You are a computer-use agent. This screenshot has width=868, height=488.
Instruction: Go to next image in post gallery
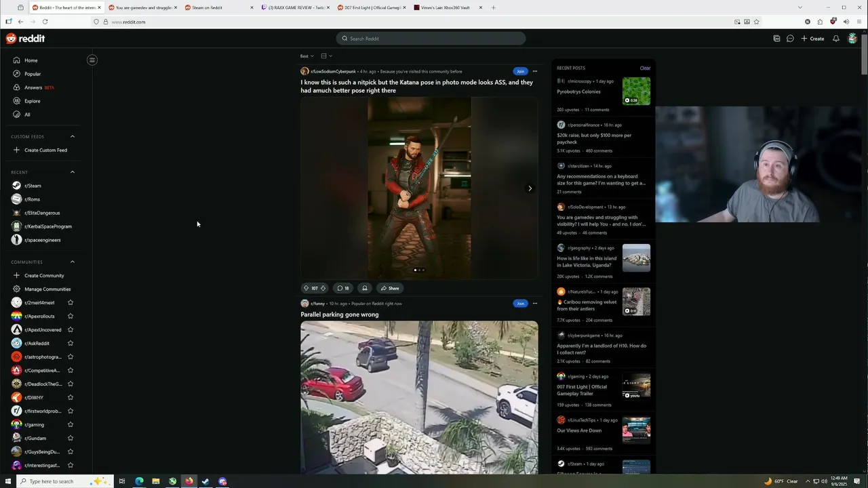click(x=530, y=188)
